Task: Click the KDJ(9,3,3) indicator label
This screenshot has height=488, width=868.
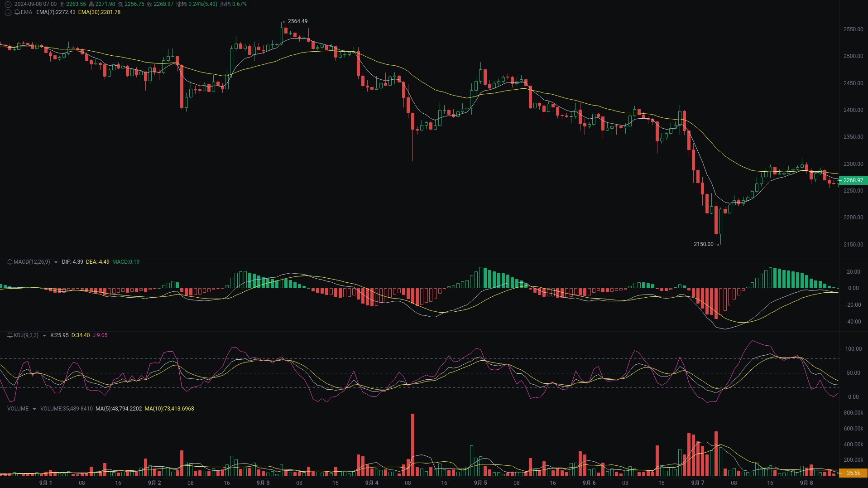Action: click(26, 335)
